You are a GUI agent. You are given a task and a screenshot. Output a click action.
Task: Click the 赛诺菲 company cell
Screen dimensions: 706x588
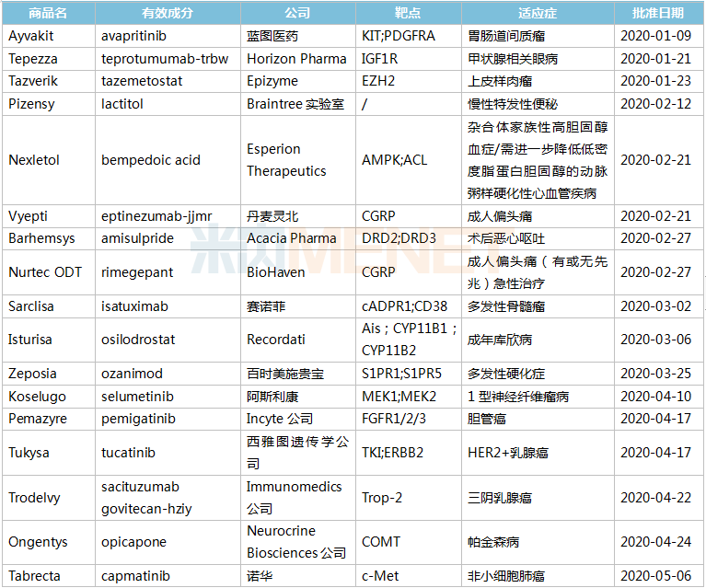(x=297, y=306)
